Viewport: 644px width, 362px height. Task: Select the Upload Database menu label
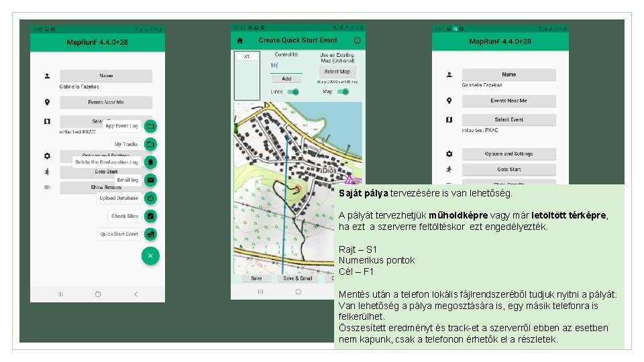119,198
